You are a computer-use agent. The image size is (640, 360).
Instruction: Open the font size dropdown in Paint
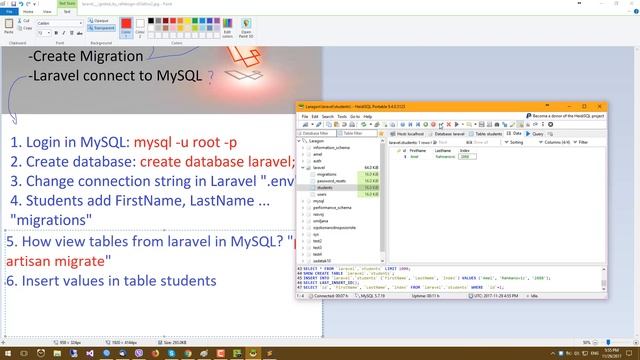click(x=49, y=33)
